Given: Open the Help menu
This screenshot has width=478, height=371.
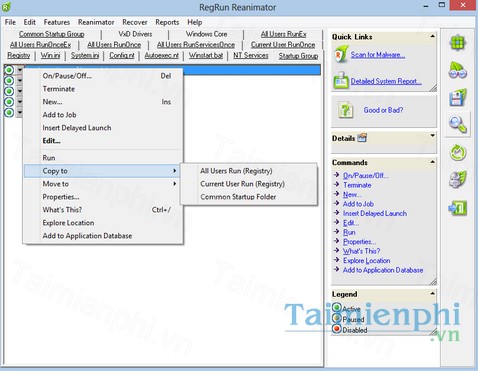Looking at the screenshot, I should 195,22.
